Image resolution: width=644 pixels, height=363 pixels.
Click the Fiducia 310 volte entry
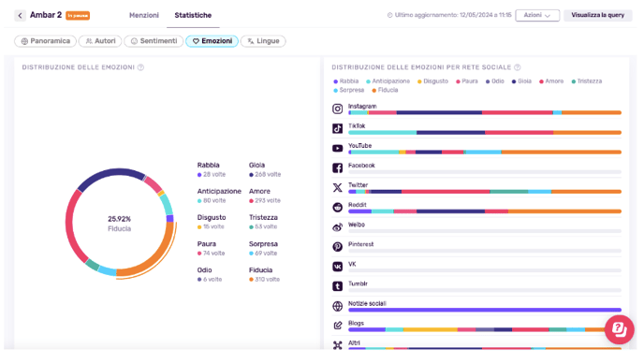pyautogui.click(x=265, y=275)
